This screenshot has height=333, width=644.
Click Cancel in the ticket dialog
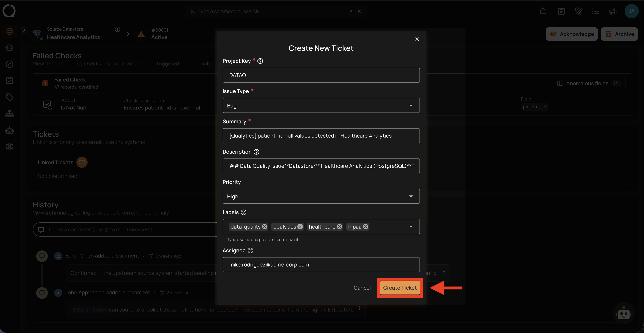(x=362, y=288)
